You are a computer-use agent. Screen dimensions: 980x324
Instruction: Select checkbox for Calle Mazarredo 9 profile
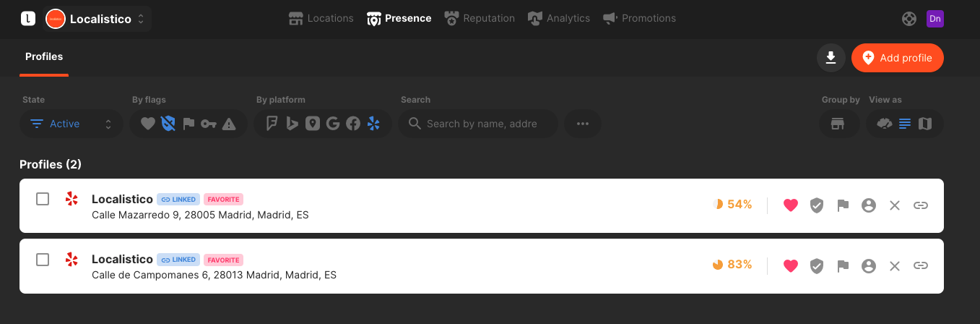[43, 199]
